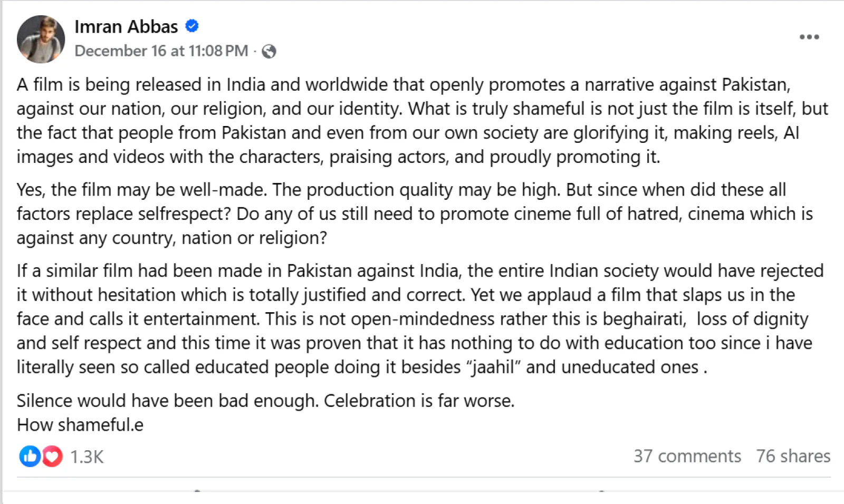Open the post permalink via the December 16 timestamp
This screenshot has height=504, width=844.
[x=161, y=51]
